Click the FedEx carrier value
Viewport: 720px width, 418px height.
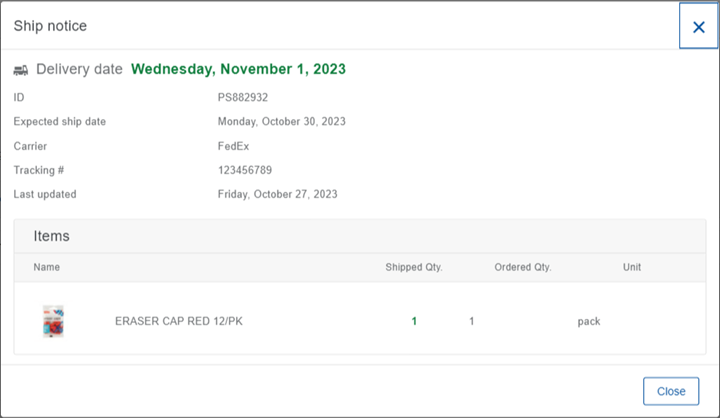[234, 146]
